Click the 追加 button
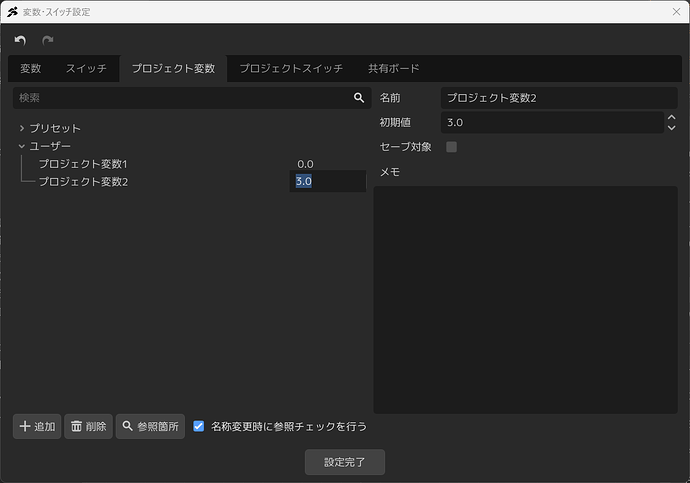The image size is (690, 483). [37, 426]
